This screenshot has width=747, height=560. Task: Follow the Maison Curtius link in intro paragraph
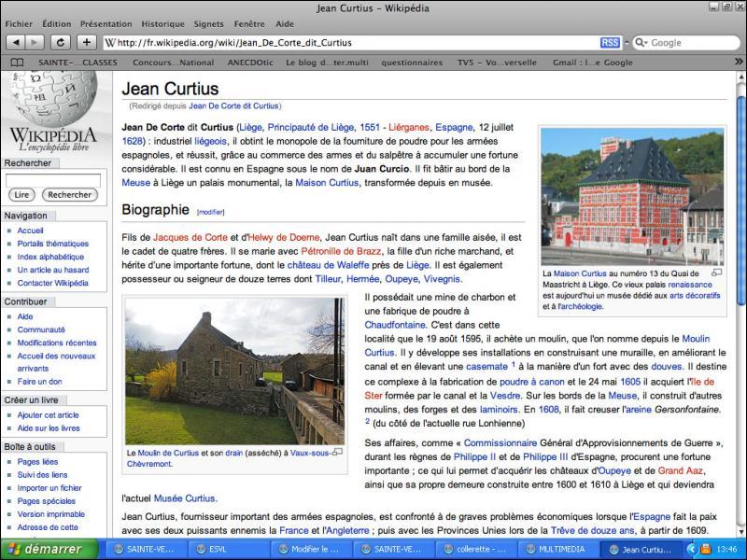click(x=327, y=182)
